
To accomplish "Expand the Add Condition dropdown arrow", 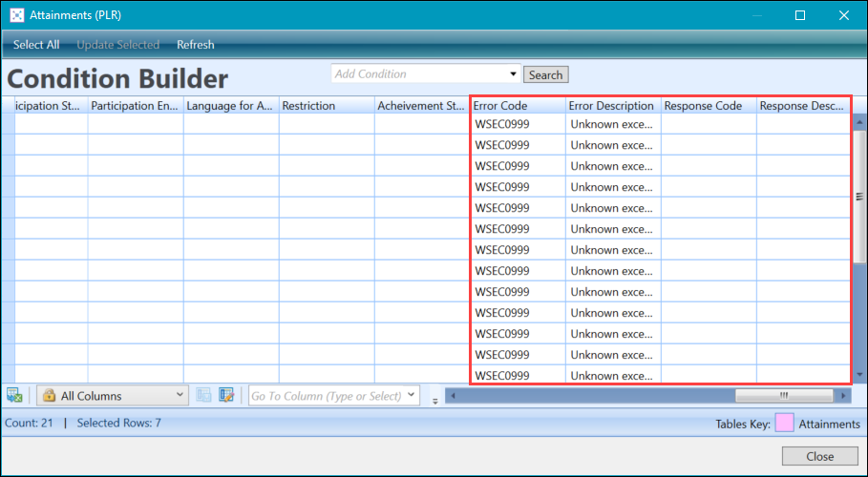I will point(513,73).
